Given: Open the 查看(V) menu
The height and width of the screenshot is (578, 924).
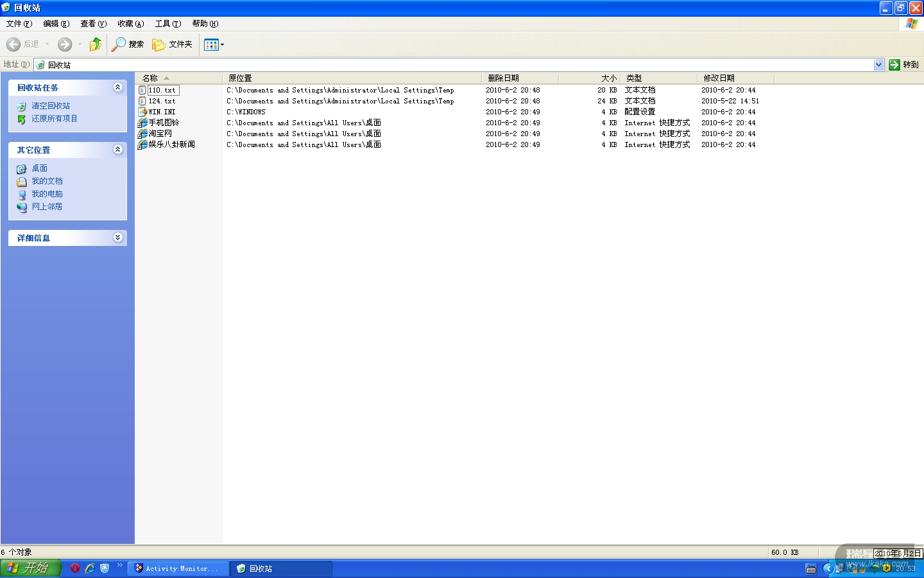Looking at the screenshot, I should pyautogui.click(x=94, y=24).
